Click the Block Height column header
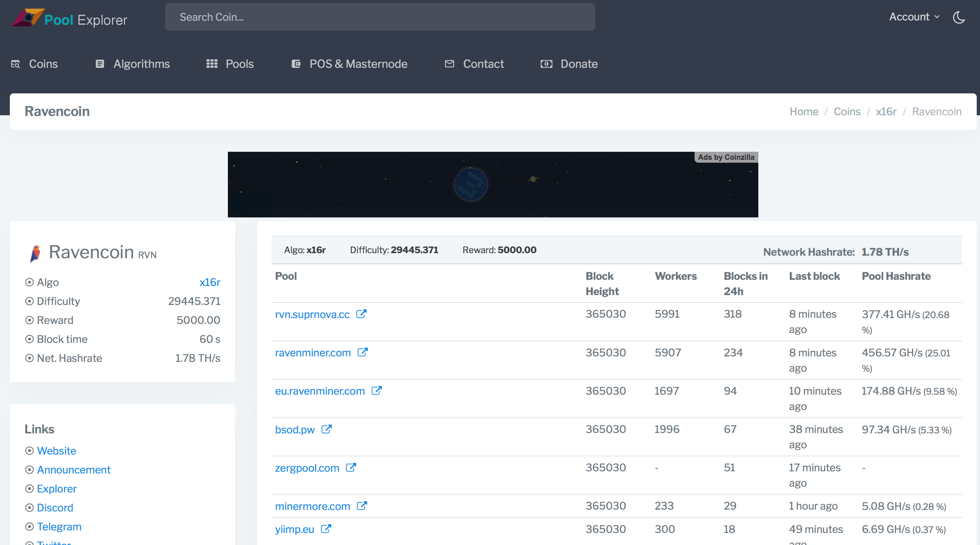The image size is (980, 545). coord(602,284)
